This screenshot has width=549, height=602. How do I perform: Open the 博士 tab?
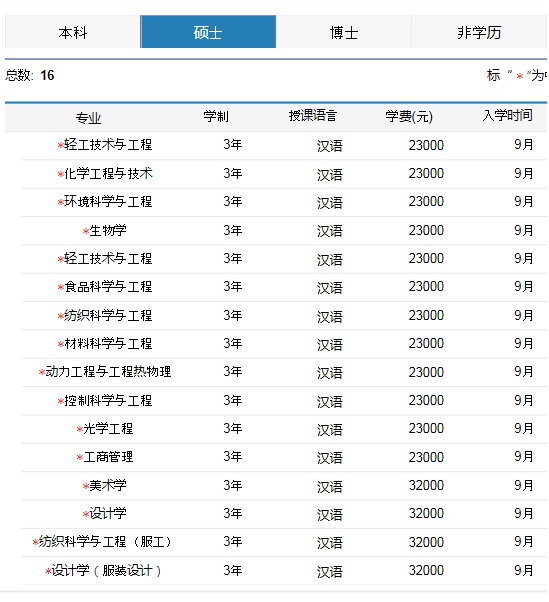tap(344, 32)
